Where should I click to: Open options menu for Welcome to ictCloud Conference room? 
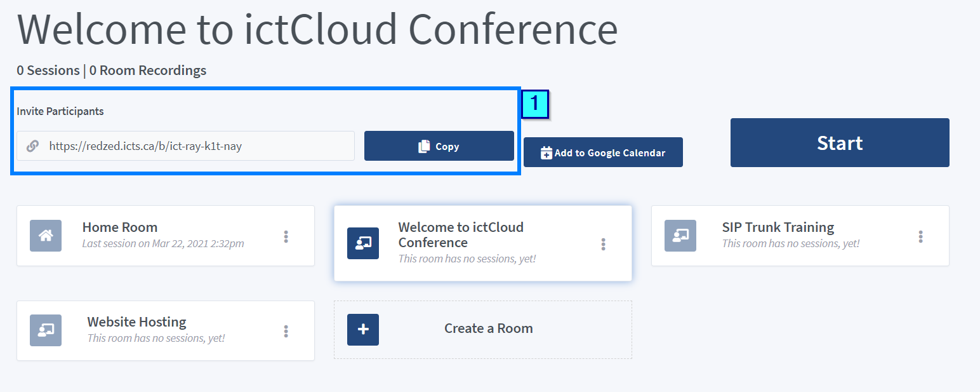pyautogui.click(x=604, y=244)
